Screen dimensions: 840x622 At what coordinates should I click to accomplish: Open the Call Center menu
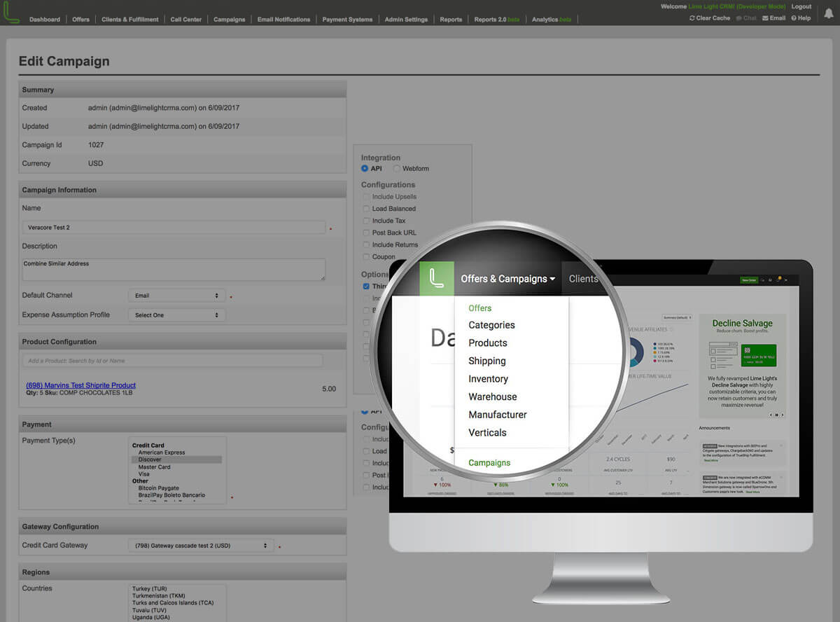pos(186,20)
